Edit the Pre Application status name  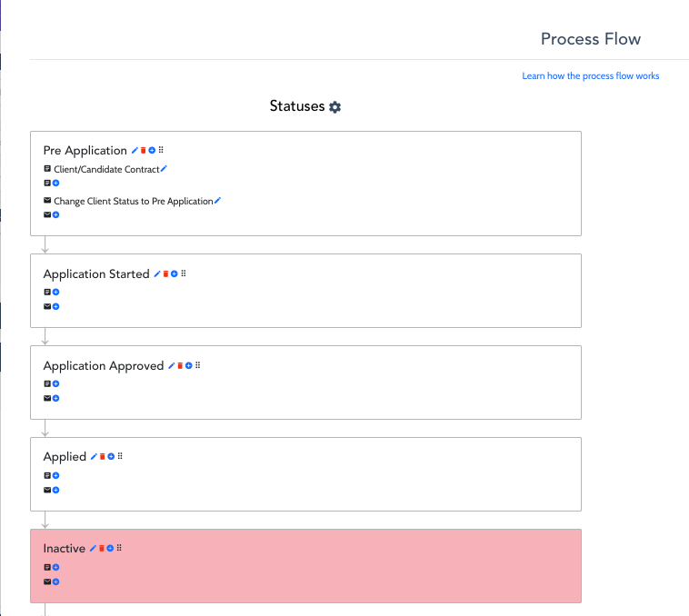pyautogui.click(x=135, y=150)
